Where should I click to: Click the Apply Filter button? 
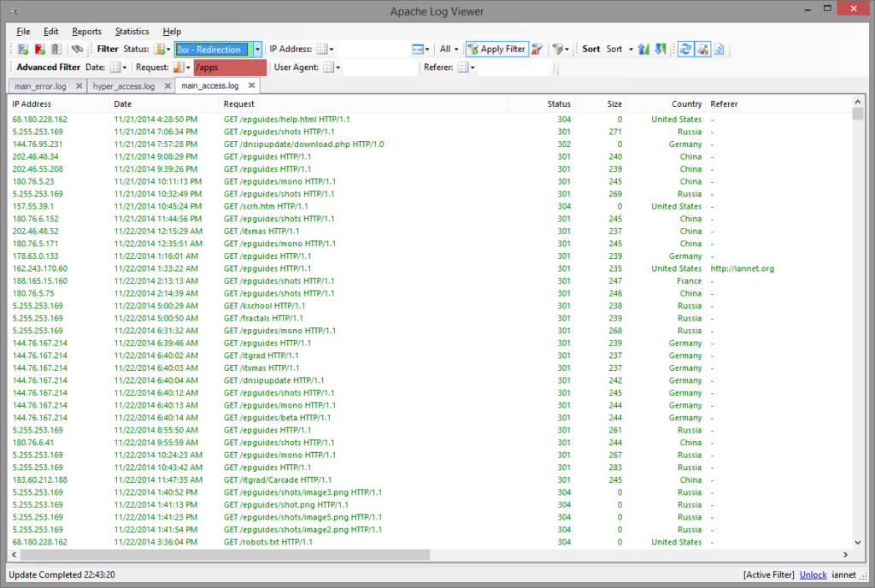click(496, 49)
